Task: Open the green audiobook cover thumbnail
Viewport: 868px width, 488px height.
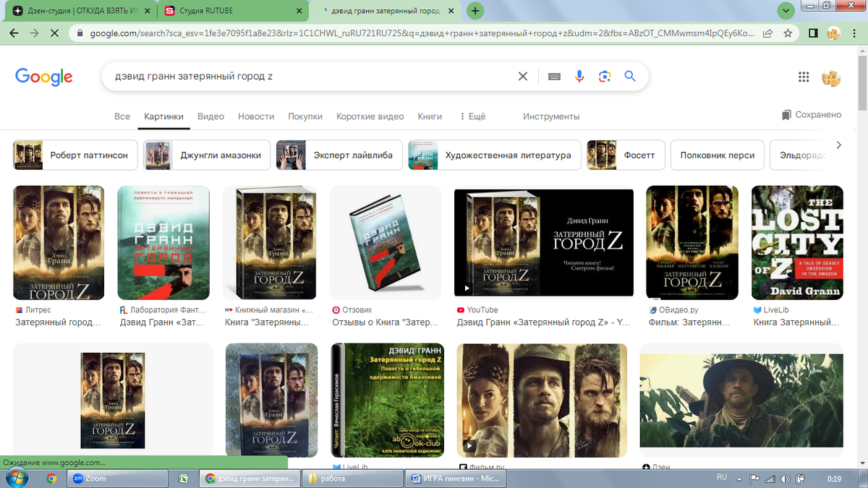Action: (387, 400)
